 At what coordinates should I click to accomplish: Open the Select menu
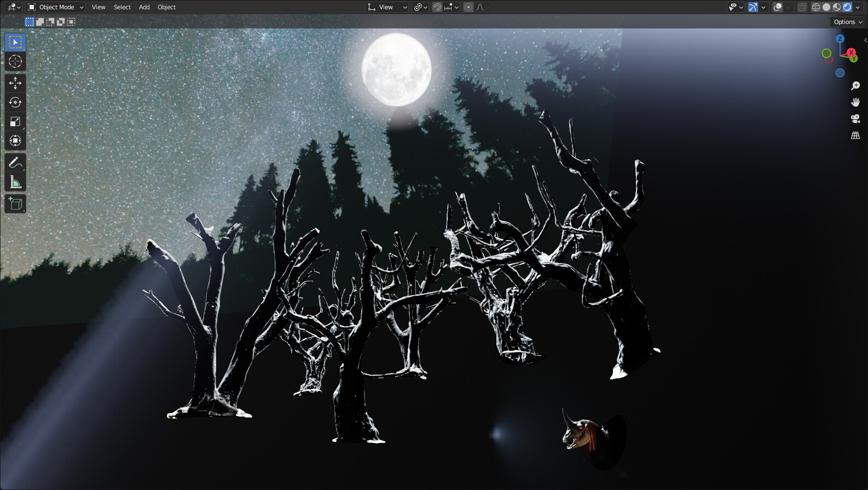[x=122, y=7]
